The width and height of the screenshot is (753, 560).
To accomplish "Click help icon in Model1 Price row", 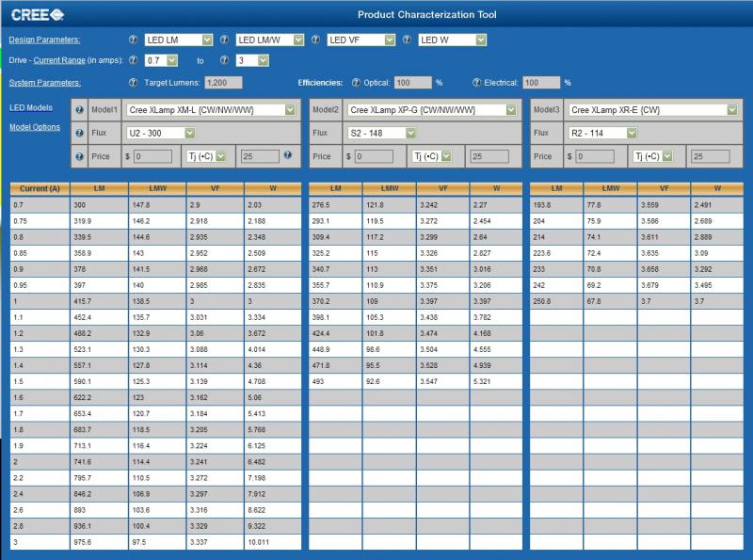I will pos(80,156).
